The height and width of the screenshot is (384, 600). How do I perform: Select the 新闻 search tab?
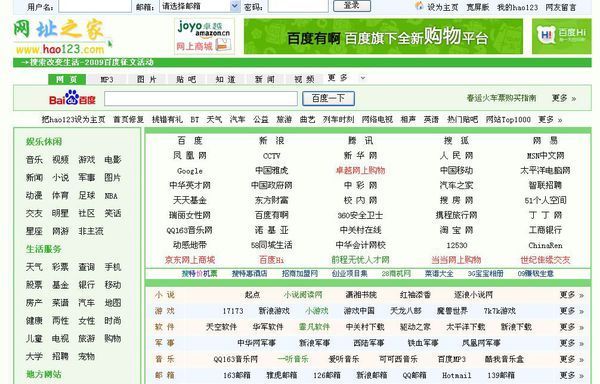(x=265, y=79)
